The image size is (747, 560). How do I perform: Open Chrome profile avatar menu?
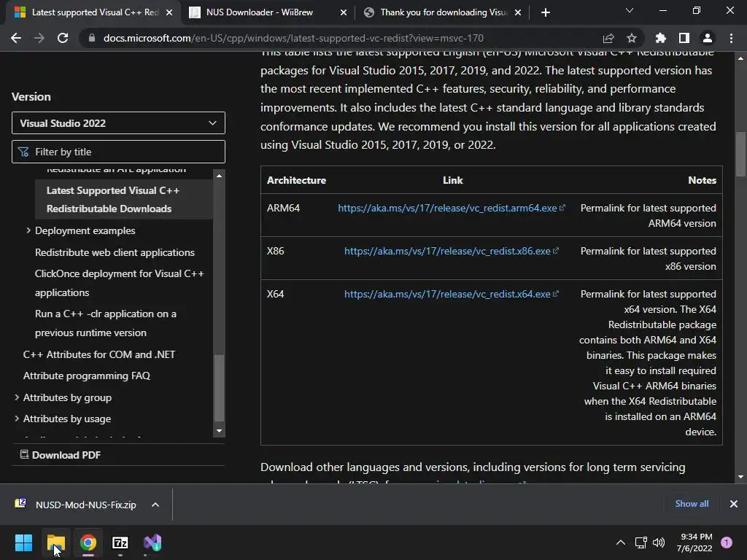[x=708, y=38]
